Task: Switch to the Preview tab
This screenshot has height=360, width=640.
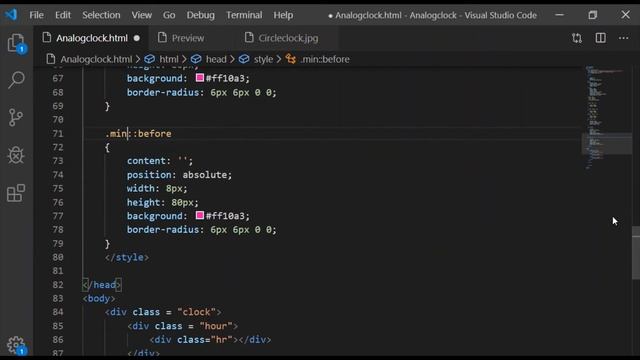Action: (x=188, y=38)
